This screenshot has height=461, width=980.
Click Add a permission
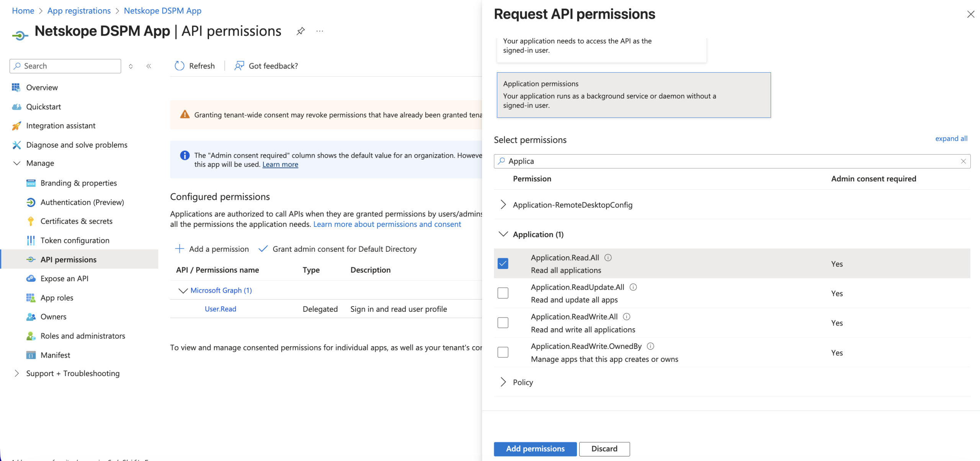[212, 249]
